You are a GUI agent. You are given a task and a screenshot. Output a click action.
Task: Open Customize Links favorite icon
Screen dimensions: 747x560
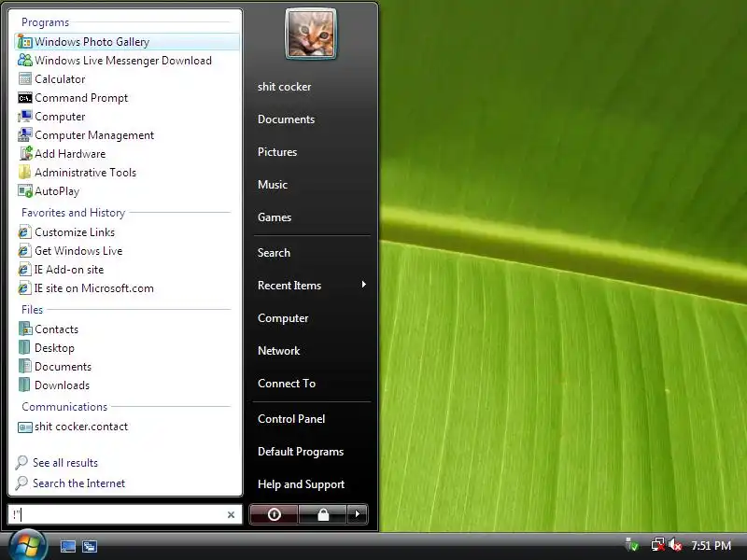(x=24, y=232)
